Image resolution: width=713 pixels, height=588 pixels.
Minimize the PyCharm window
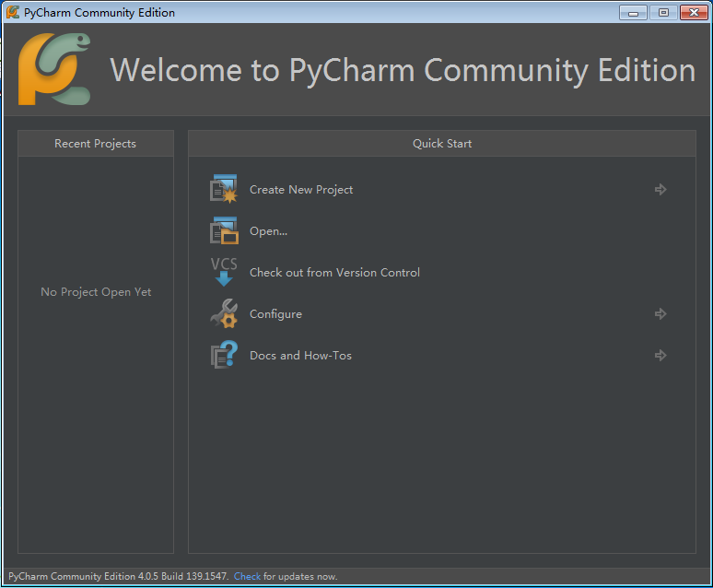click(633, 13)
